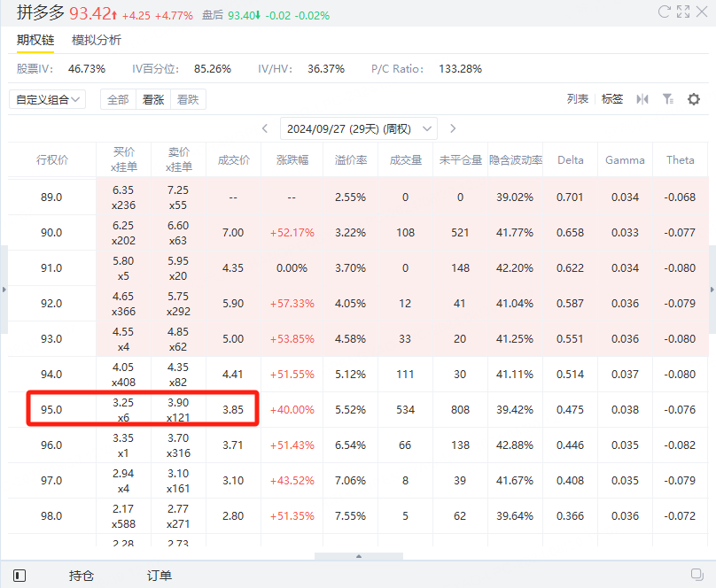
Task: Click bid price 3.25 x6 for strike 95.0
Action: [x=123, y=410]
